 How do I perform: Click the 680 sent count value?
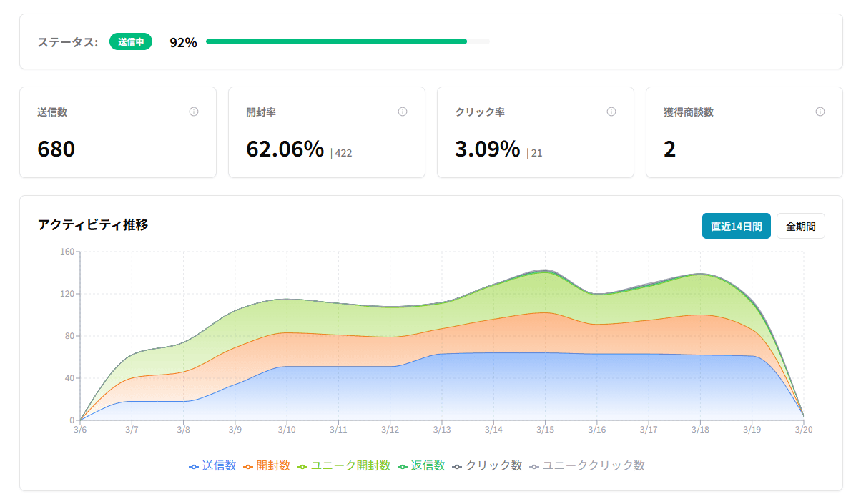coord(56,149)
